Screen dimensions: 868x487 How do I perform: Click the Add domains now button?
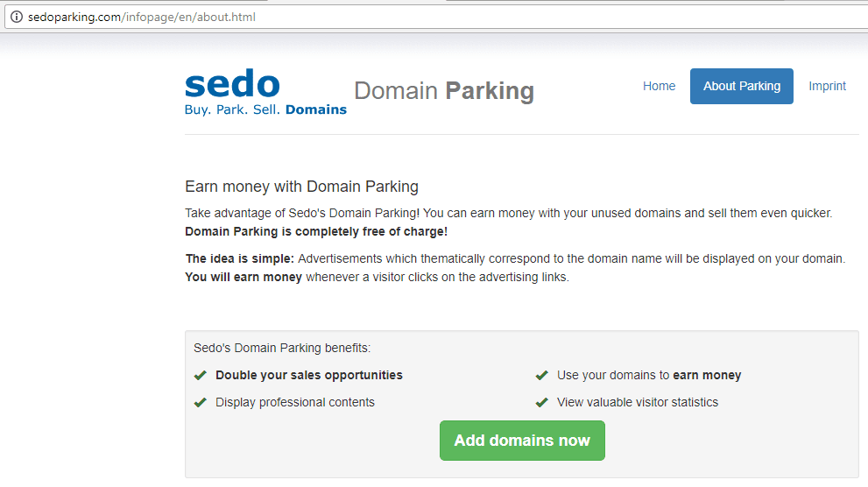(522, 441)
